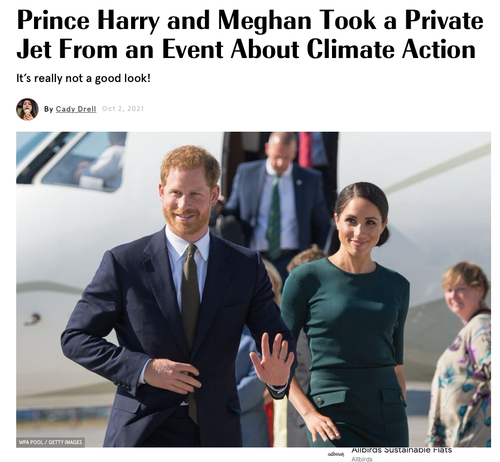Click the article headline about the private jet
500x462 pixels.
(250, 35)
